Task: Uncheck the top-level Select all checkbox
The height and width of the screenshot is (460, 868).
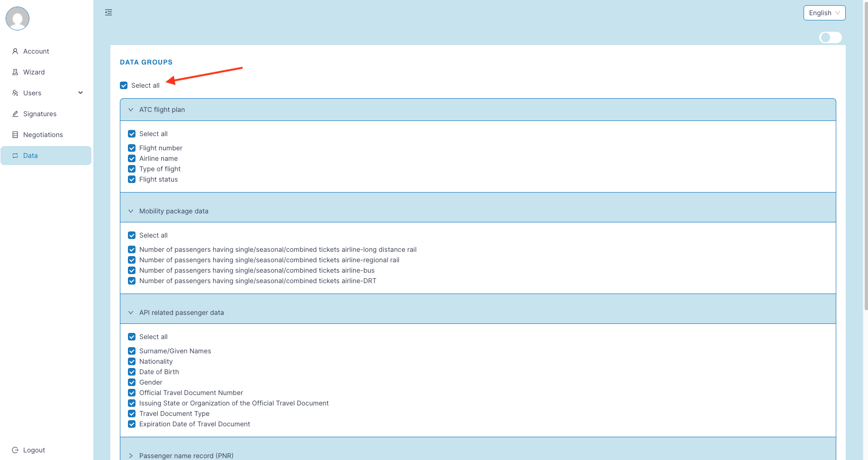Action: (124, 85)
